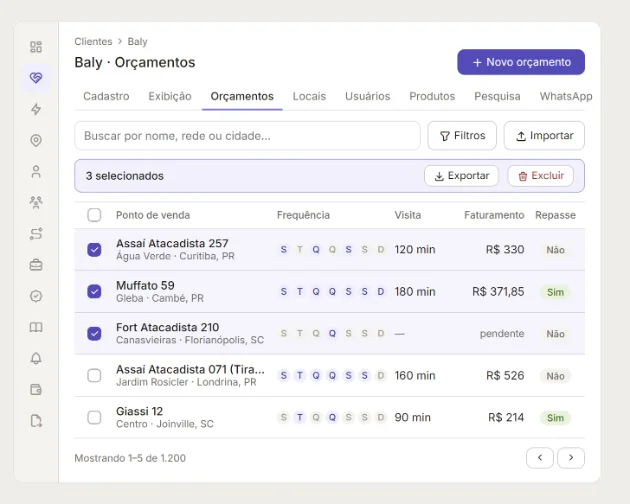Screen dimensions: 630x504
Task: Check the Assaí Atacadista 071 row checkbox
Action: (94, 375)
